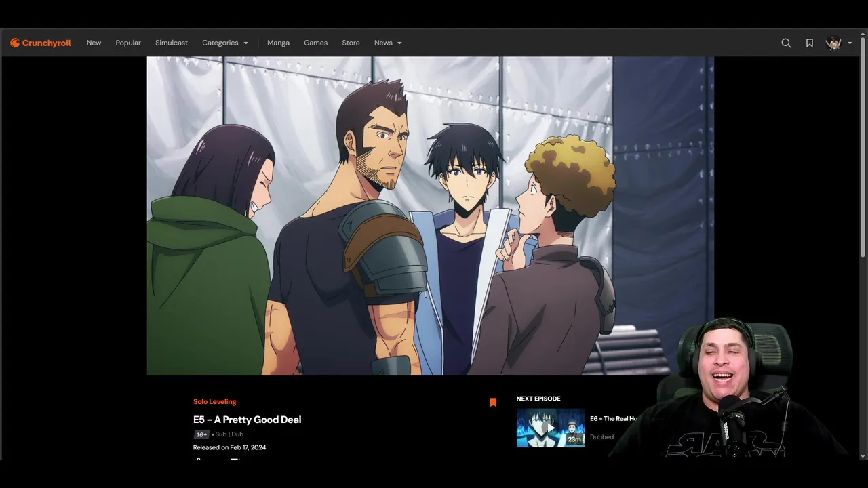Click the 16+ rating badge
The image size is (868, 488).
201,434
